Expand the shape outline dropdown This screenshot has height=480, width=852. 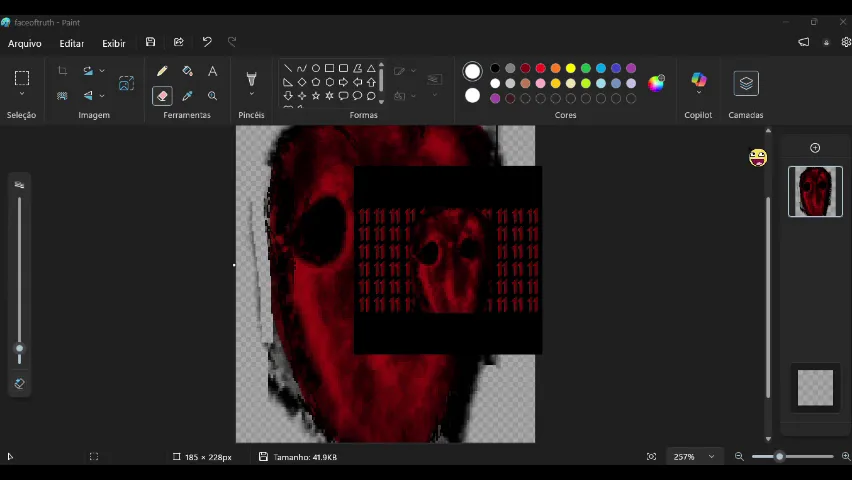click(x=414, y=71)
